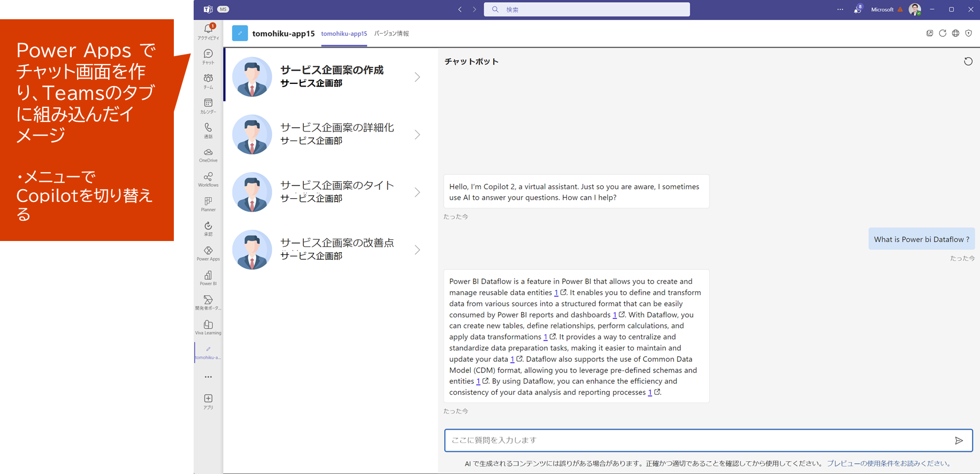Open Calls phone icon in sidebar
The height and width of the screenshot is (474, 980).
click(208, 130)
